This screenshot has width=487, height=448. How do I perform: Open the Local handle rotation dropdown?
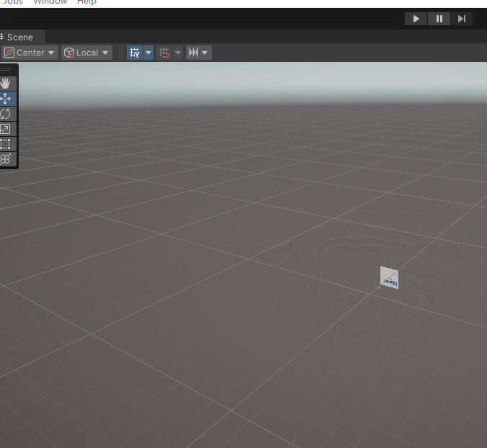click(86, 53)
